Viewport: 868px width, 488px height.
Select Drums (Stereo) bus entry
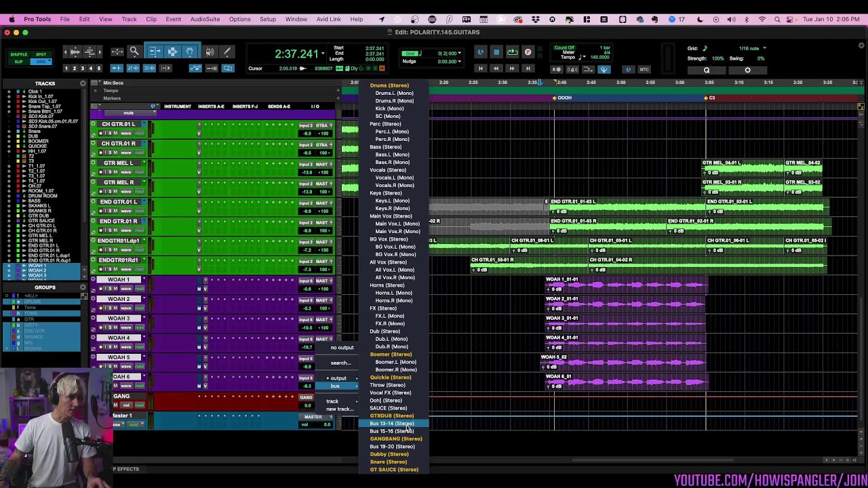pyautogui.click(x=389, y=85)
